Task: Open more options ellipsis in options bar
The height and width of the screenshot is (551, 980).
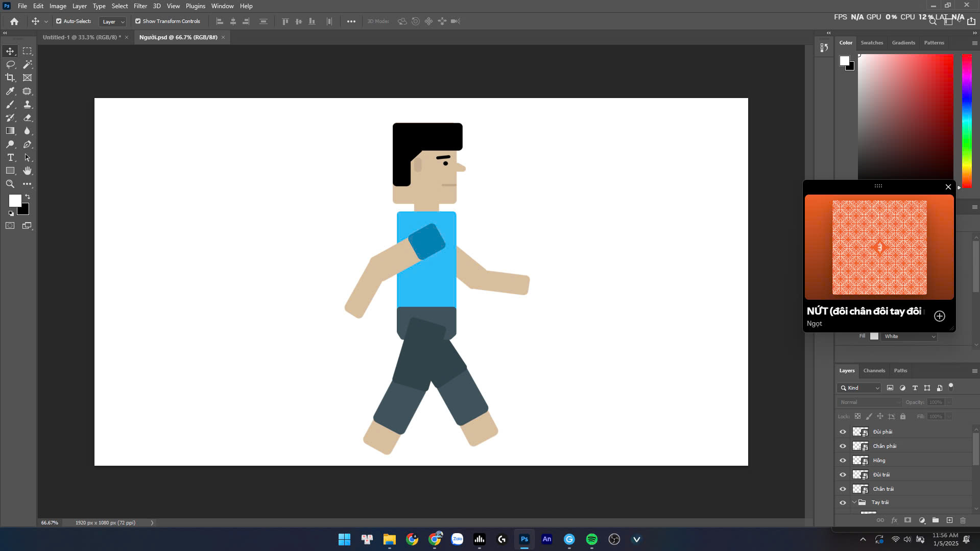Action: pyautogui.click(x=351, y=21)
